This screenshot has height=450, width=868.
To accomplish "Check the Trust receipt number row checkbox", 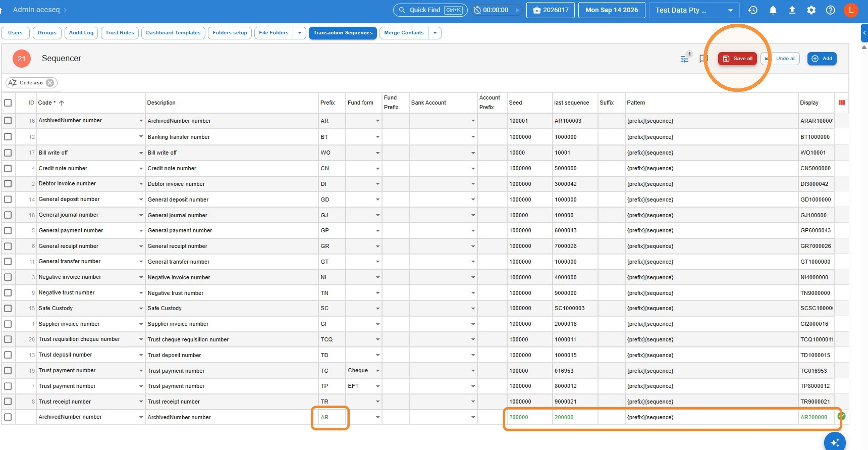I will point(8,402).
